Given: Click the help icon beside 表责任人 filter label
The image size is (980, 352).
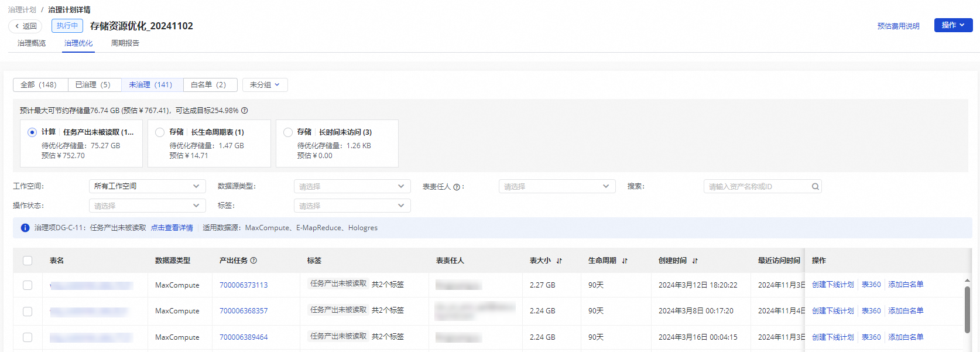Looking at the screenshot, I should pyautogui.click(x=457, y=187).
